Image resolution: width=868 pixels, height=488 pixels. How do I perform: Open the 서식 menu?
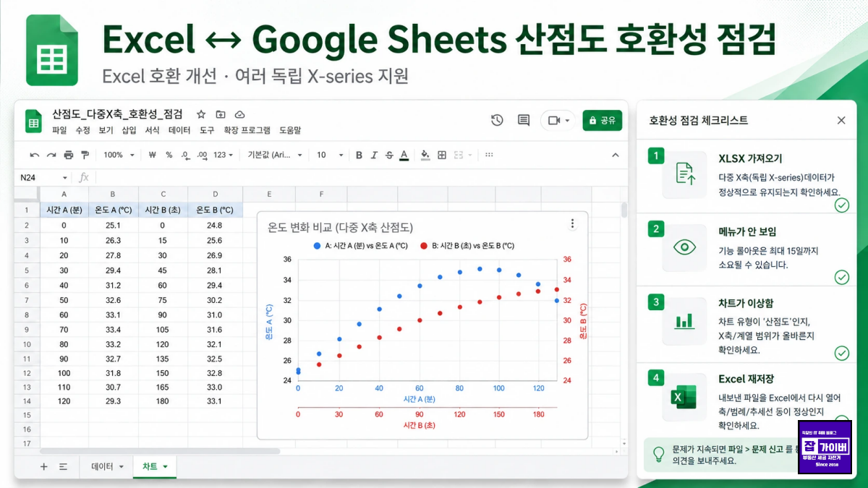coord(152,130)
